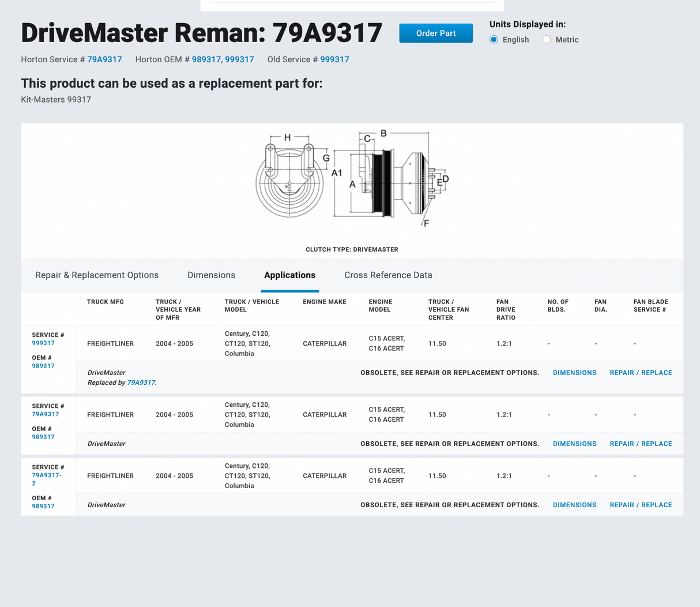Screen dimensions: 700x607
Task: Select the Applications tab
Action: (289, 275)
